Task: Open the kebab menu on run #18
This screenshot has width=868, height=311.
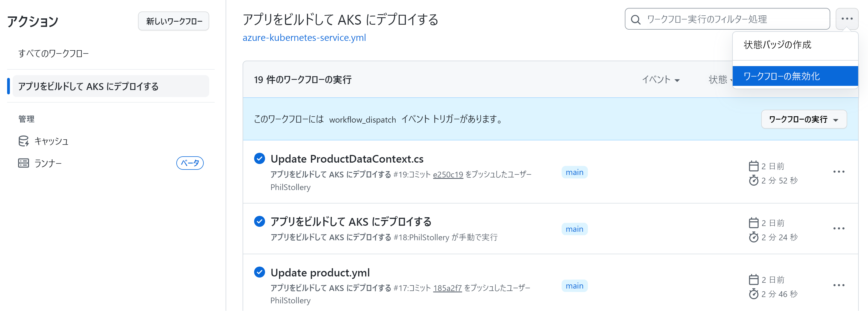Action: [x=839, y=228]
